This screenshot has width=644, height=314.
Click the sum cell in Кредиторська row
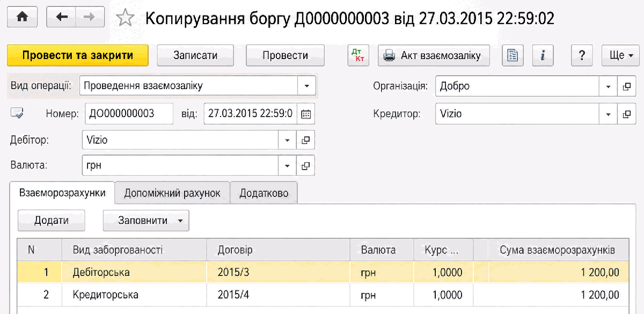point(557,295)
